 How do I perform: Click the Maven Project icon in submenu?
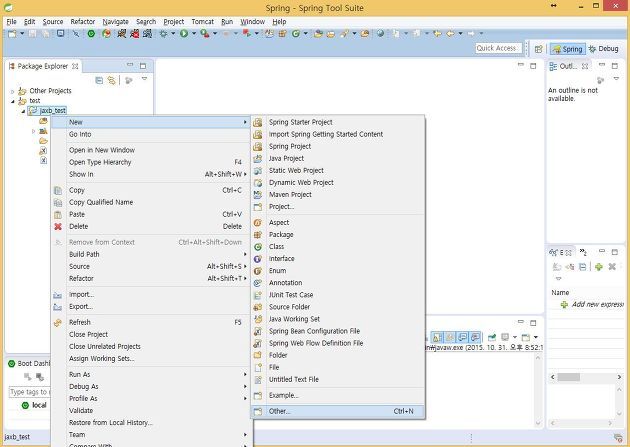258,195
